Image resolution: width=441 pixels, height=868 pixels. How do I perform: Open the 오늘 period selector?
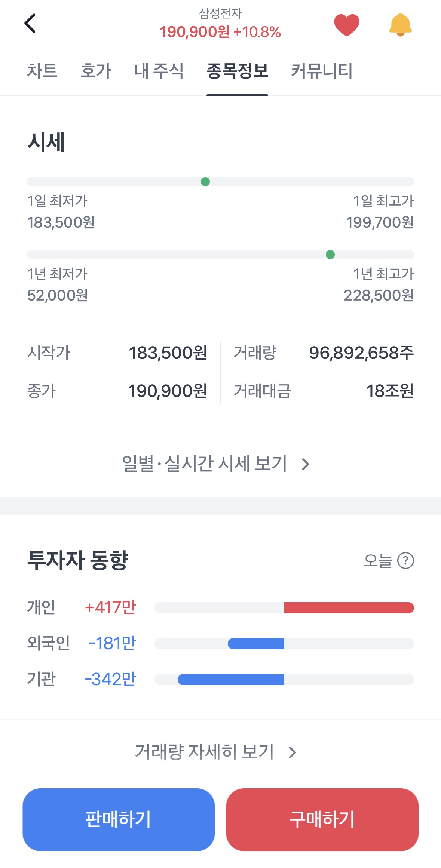click(378, 561)
